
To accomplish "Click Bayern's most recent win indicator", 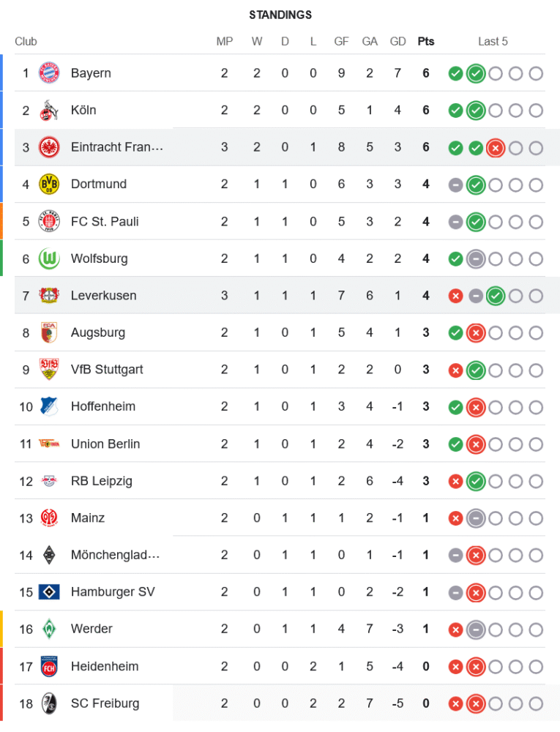I will click(x=476, y=73).
